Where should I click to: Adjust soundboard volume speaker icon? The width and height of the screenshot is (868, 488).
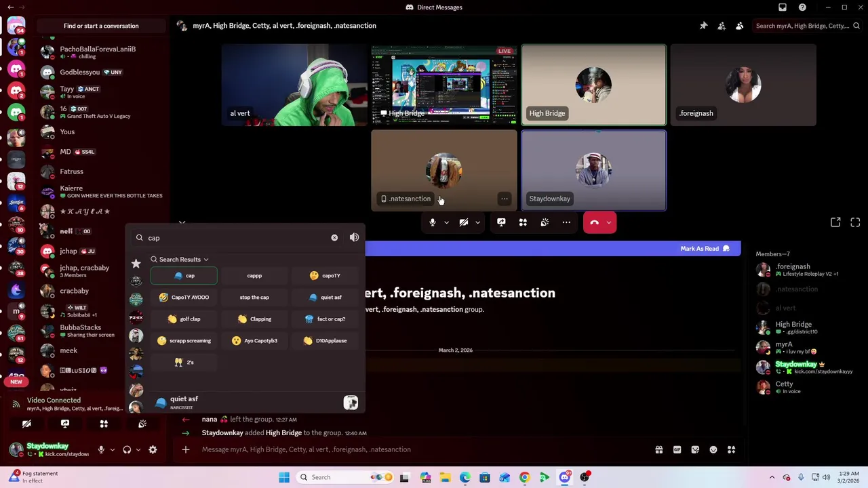click(354, 237)
